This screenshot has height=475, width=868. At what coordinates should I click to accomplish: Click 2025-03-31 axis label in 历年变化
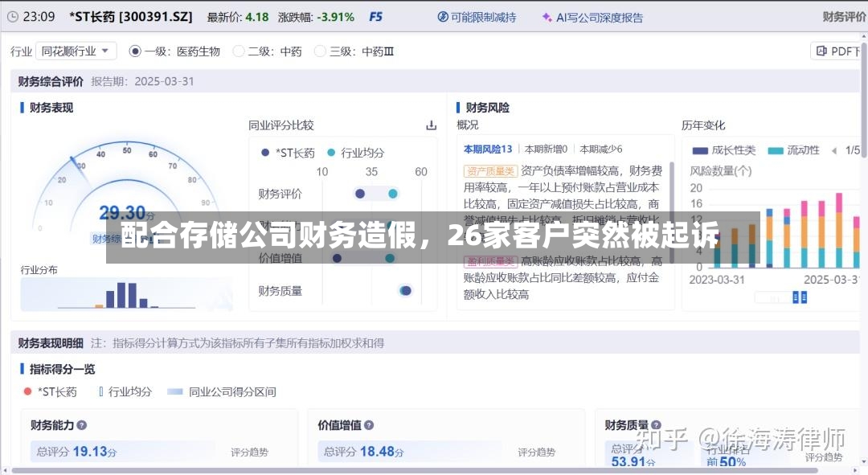[832, 280]
